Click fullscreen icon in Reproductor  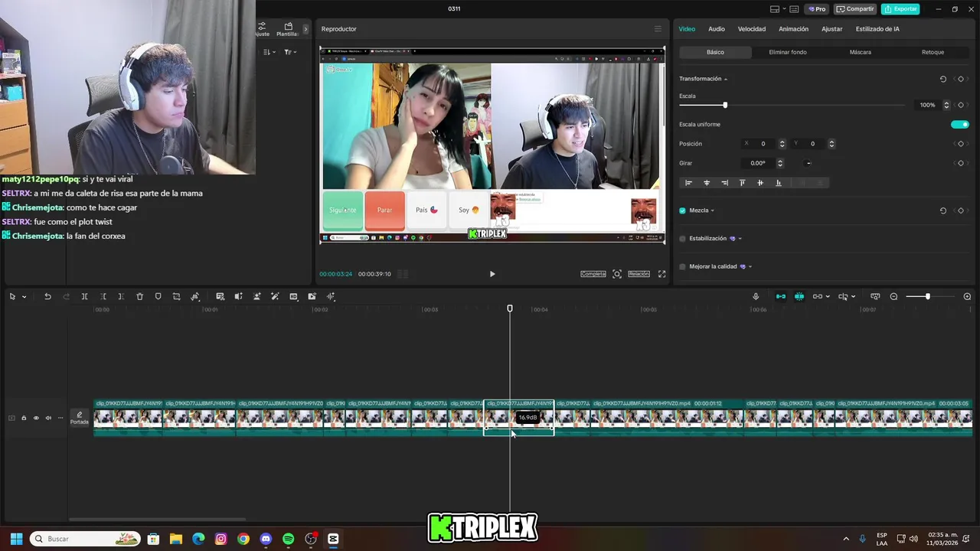click(661, 274)
